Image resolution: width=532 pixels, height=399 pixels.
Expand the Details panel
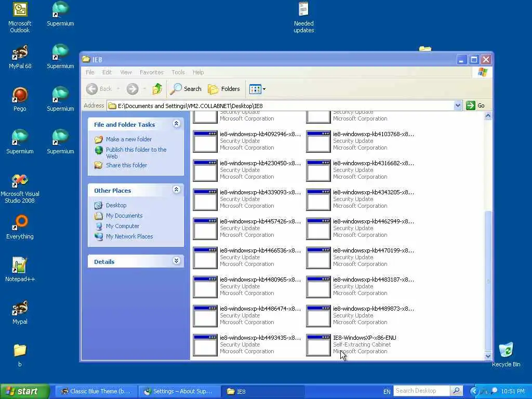(x=177, y=261)
